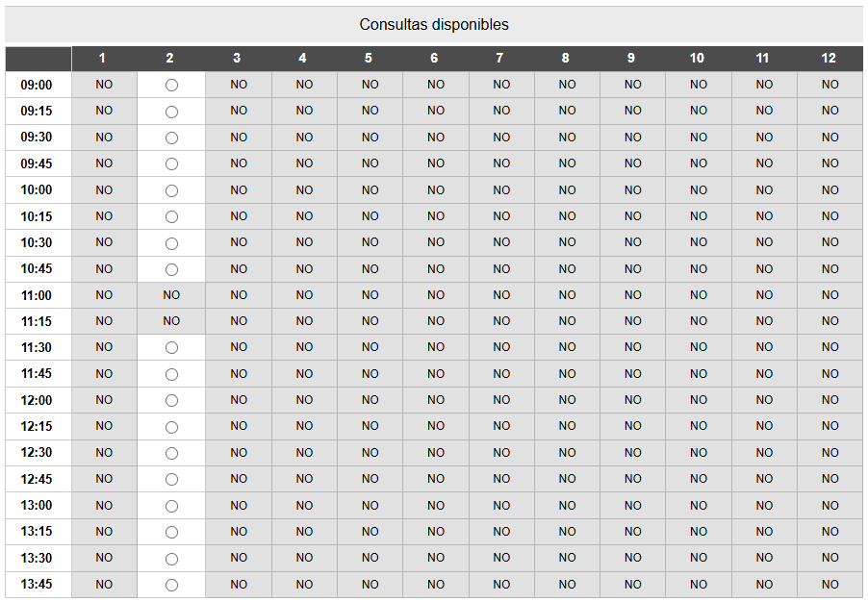868x602 pixels.
Task: Select the 09:00 slot in consulta 2
Action: coord(171,86)
